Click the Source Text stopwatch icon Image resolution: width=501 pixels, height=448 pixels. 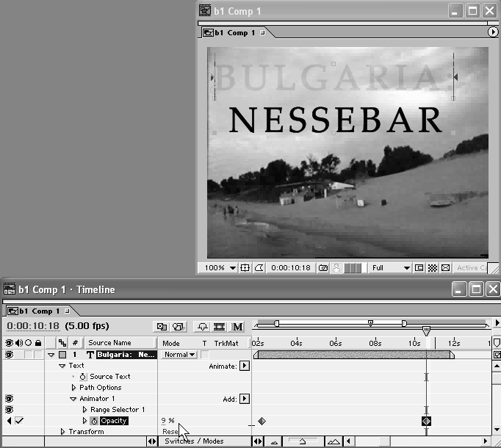coord(83,377)
